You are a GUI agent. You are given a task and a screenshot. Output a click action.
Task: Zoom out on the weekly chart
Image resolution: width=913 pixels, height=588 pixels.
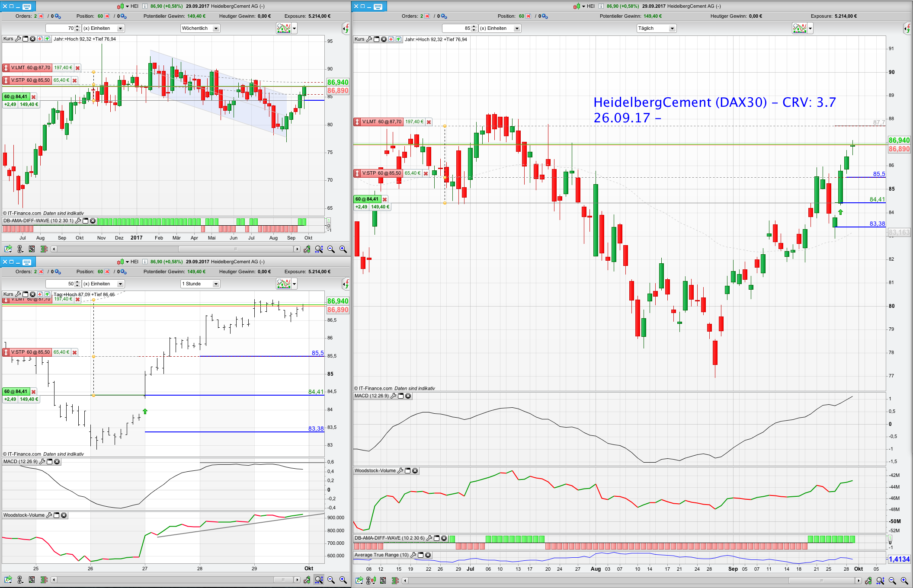click(x=331, y=249)
